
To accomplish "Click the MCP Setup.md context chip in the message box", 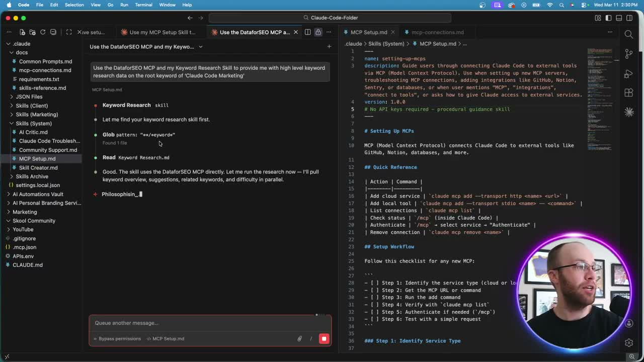I will 165,339.
